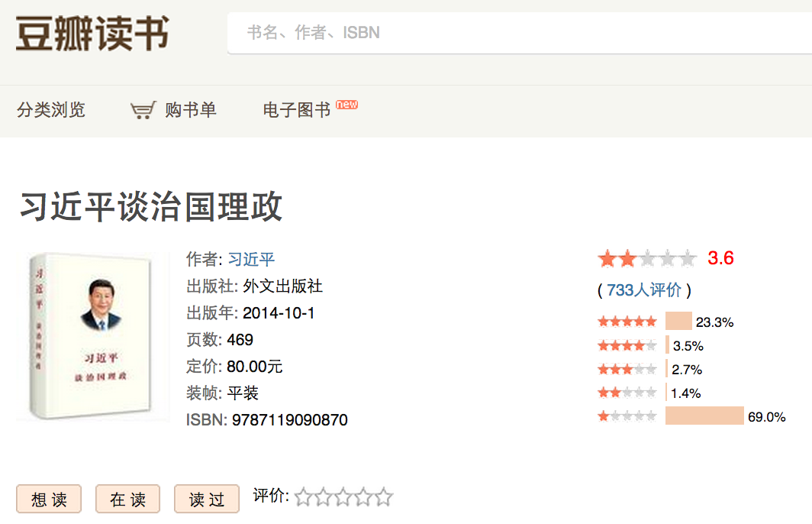The image size is (812, 524).
Task: Click the four-star row icons beside 3.5%
Action: [627, 345]
